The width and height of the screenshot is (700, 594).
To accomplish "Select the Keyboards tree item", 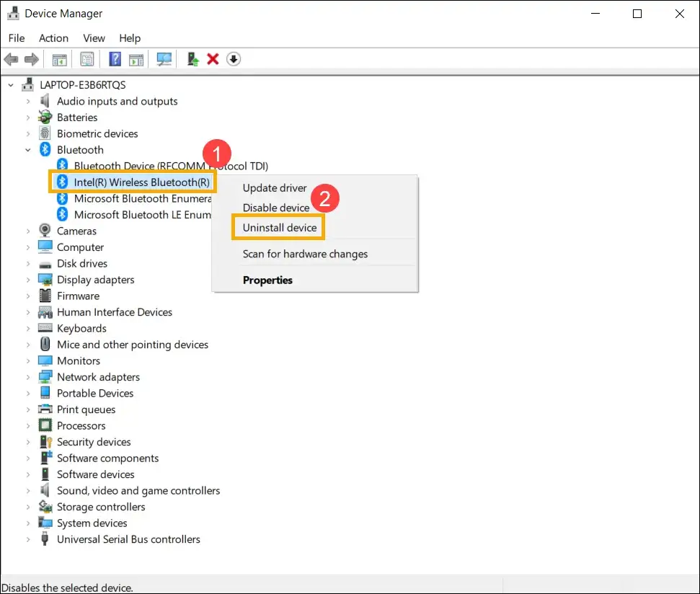I will pyautogui.click(x=81, y=329).
